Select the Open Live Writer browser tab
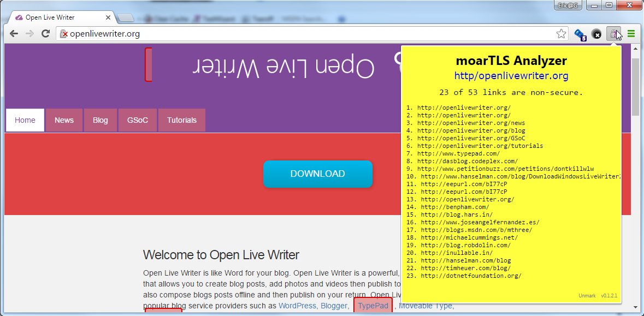 (62, 17)
